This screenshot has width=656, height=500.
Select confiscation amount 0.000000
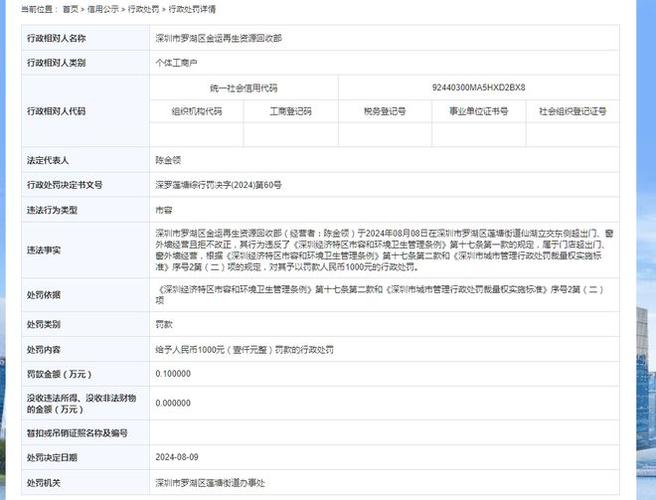tap(173, 403)
